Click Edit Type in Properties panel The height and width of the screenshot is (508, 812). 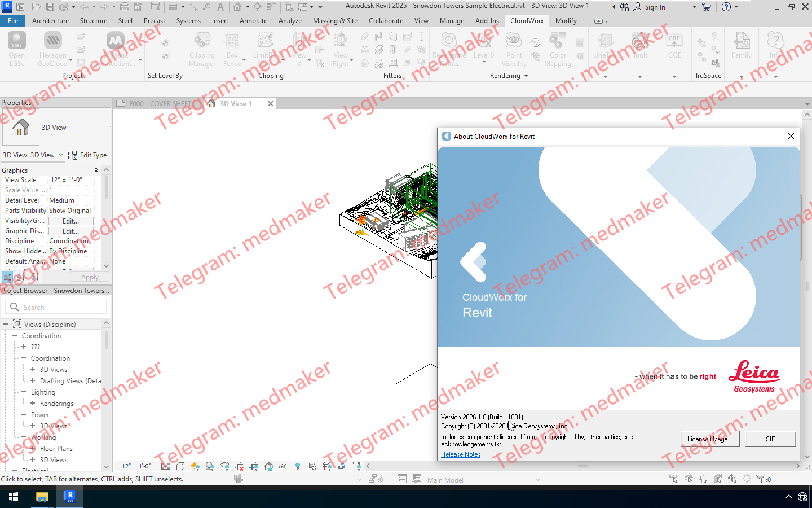tap(87, 155)
